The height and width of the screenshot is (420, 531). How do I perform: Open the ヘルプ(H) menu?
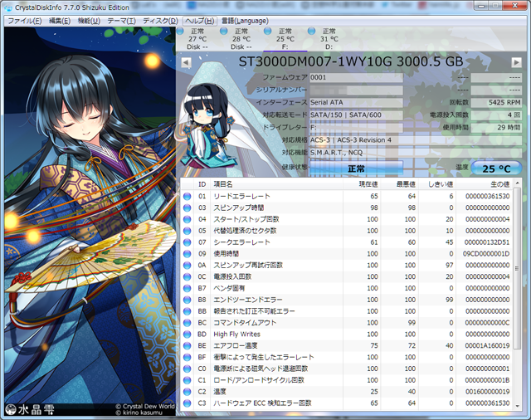coord(199,21)
